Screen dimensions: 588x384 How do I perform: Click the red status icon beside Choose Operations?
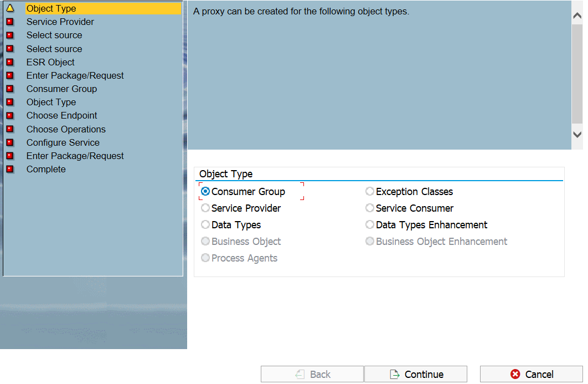tap(10, 129)
